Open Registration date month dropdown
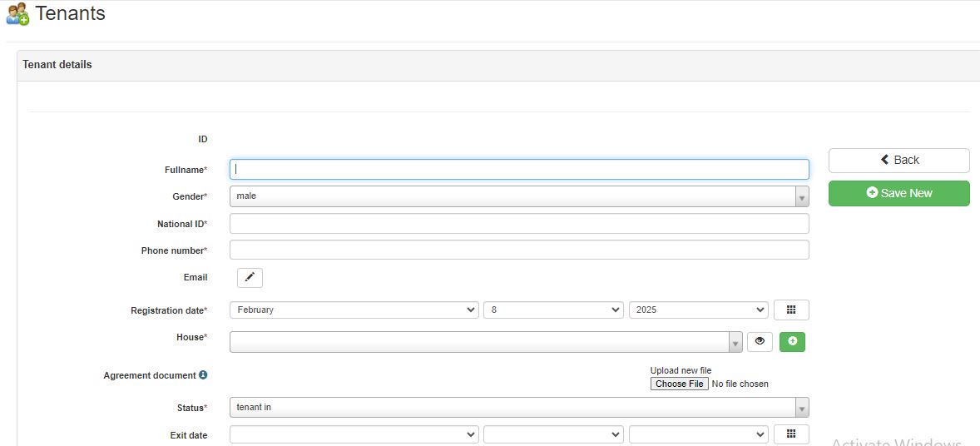980x446 pixels. point(354,310)
